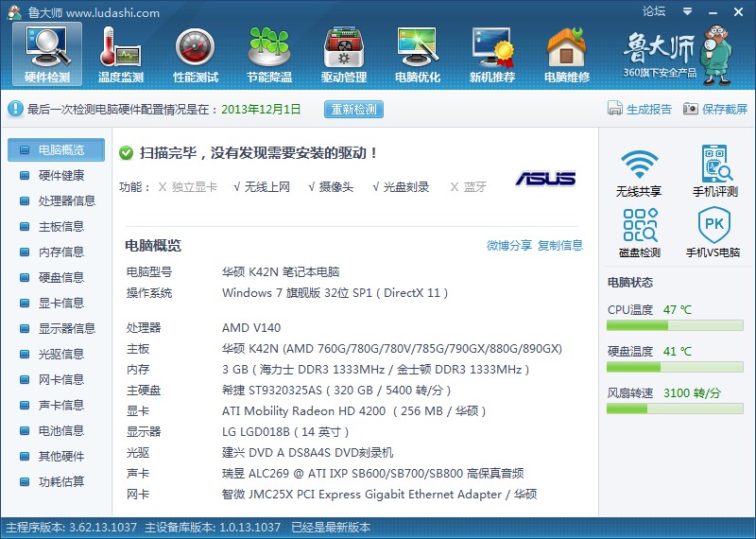756x539 pixels.
Task: Click the 保存截屏 save screenshot camera icon
Action: tap(691, 109)
